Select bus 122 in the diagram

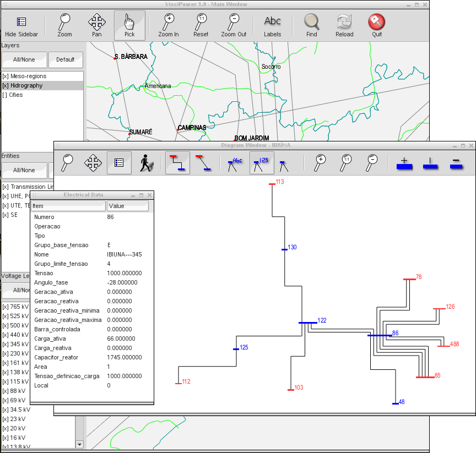[308, 323]
